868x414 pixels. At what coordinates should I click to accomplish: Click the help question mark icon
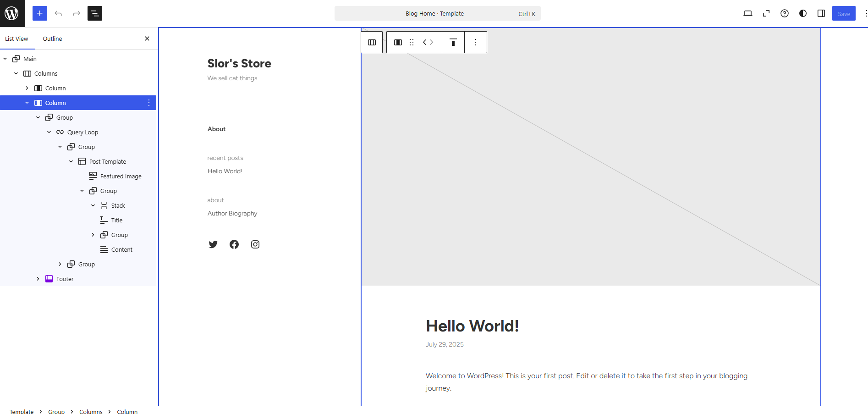(784, 13)
